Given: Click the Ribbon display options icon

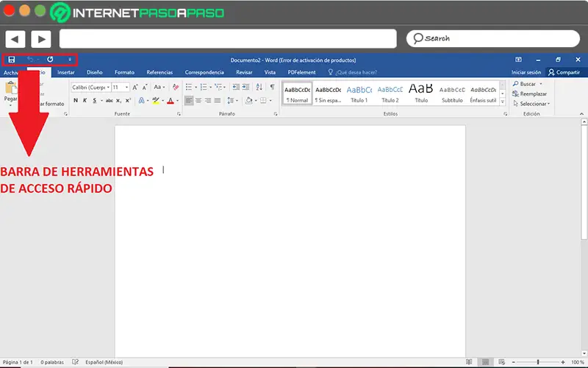Looking at the screenshot, I should (x=519, y=60).
